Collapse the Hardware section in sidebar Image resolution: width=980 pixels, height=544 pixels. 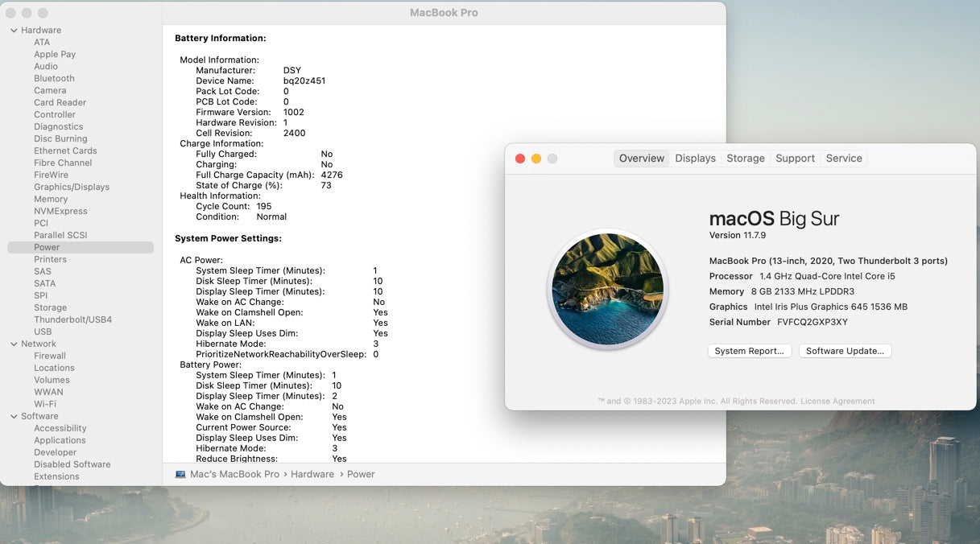[14, 31]
